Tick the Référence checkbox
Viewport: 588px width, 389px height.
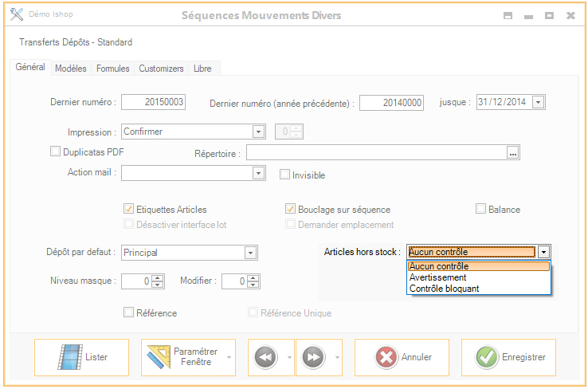point(128,312)
